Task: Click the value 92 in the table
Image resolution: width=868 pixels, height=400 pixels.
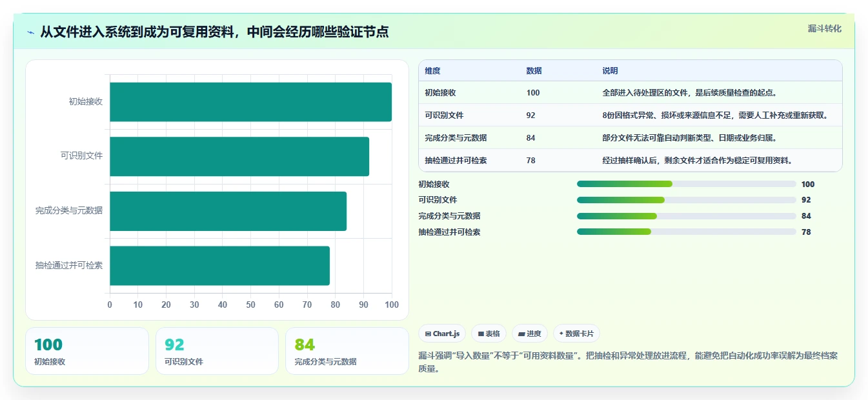Action: click(x=530, y=115)
